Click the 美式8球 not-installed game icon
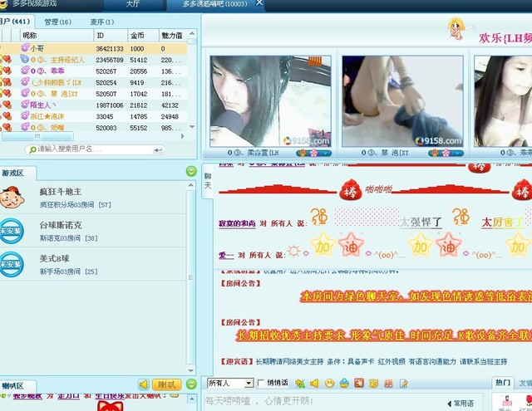Image resolution: width=532 pixels, height=411 pixels. pos(11,265)
